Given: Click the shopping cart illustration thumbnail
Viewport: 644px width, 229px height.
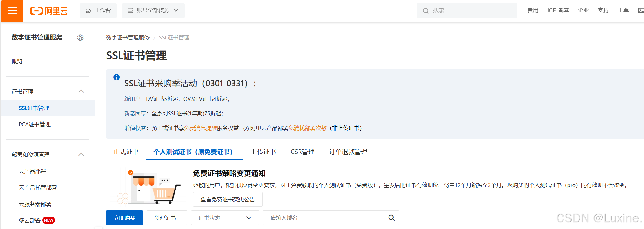Looking at the screenshot, I should pyautogui.click(x=149, y=187).
